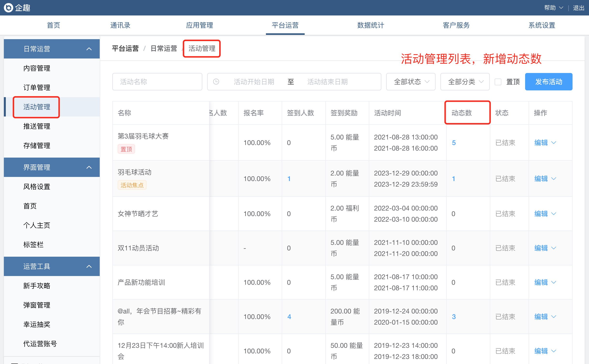
Task: Switch to the 数据统计 tab
Action: [370, 25]
